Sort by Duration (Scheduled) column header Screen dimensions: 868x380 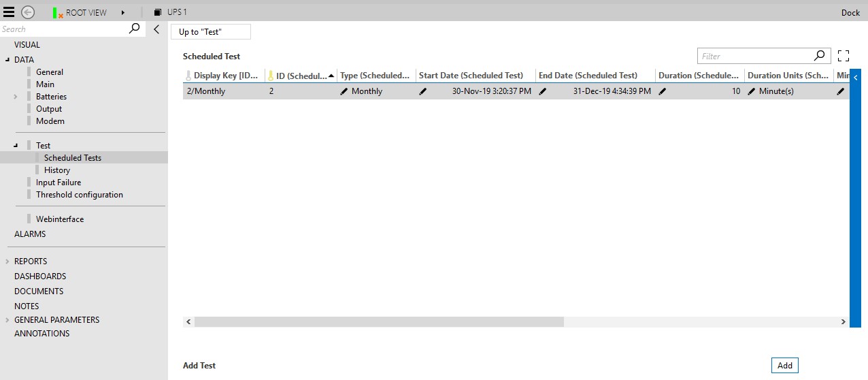click(x=700, y=76)
